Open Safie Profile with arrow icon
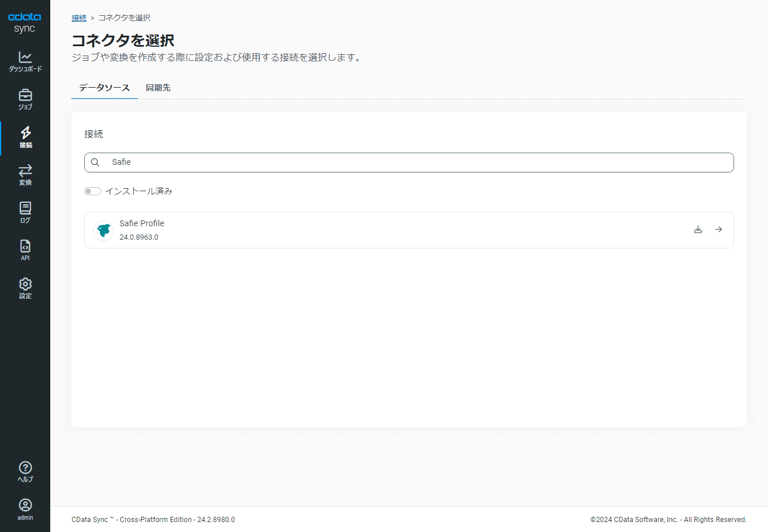This screenshot has height=532, width=768. [718, 230]
